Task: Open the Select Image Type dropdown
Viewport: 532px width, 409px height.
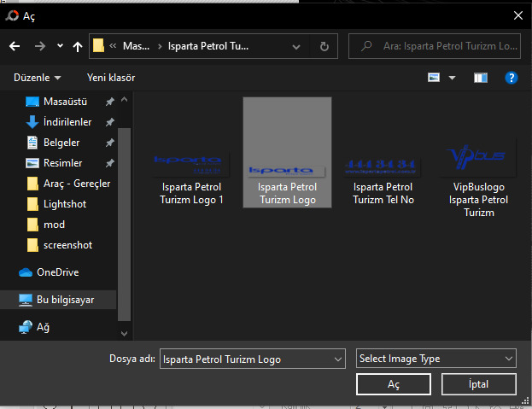Action: pos(436,358)
